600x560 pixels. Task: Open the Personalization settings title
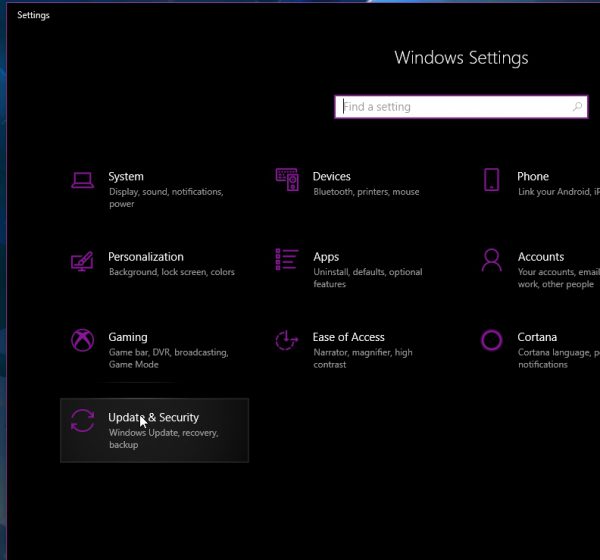pyautogui.click(x=146, y=257)
